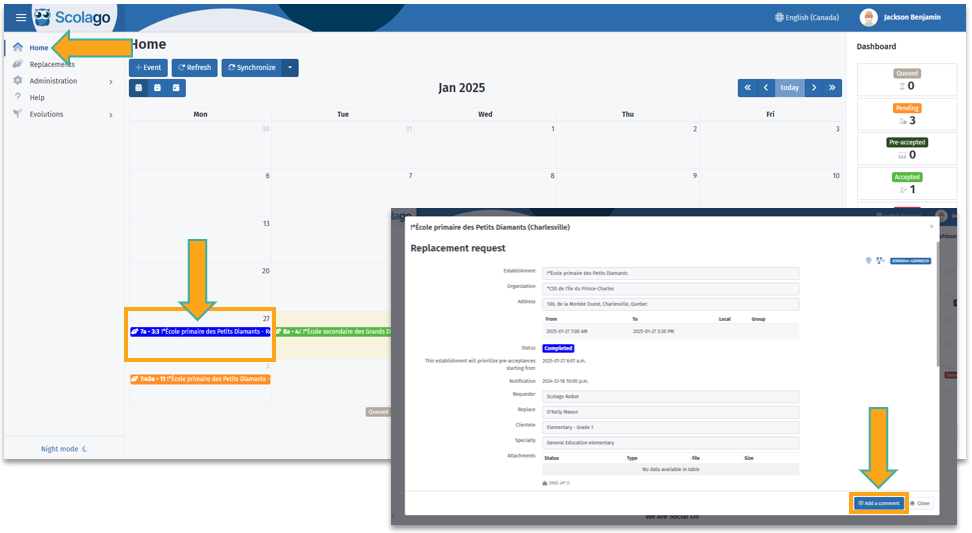Click the Clientele field Elementary - Grade 1
This screenshot has width=972, height=533.
pyautogui.click(x=671, y=428)
